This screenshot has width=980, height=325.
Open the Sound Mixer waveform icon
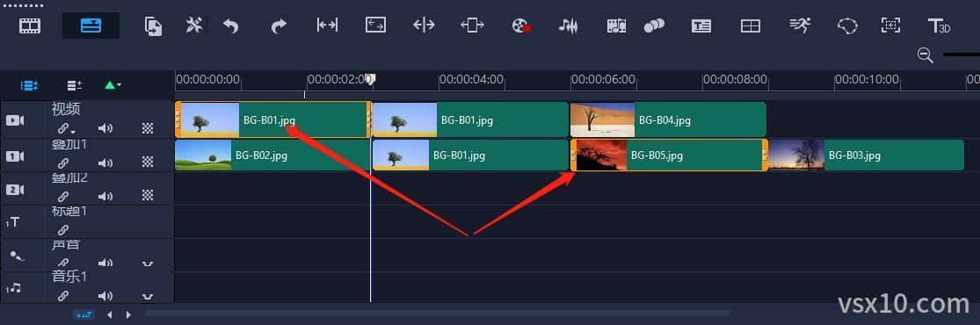point(568,25)
